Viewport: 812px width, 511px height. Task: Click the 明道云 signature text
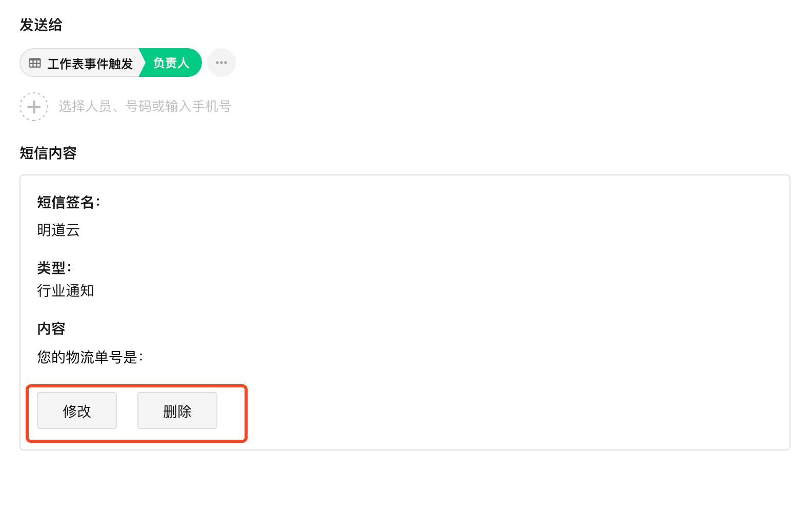58,230
